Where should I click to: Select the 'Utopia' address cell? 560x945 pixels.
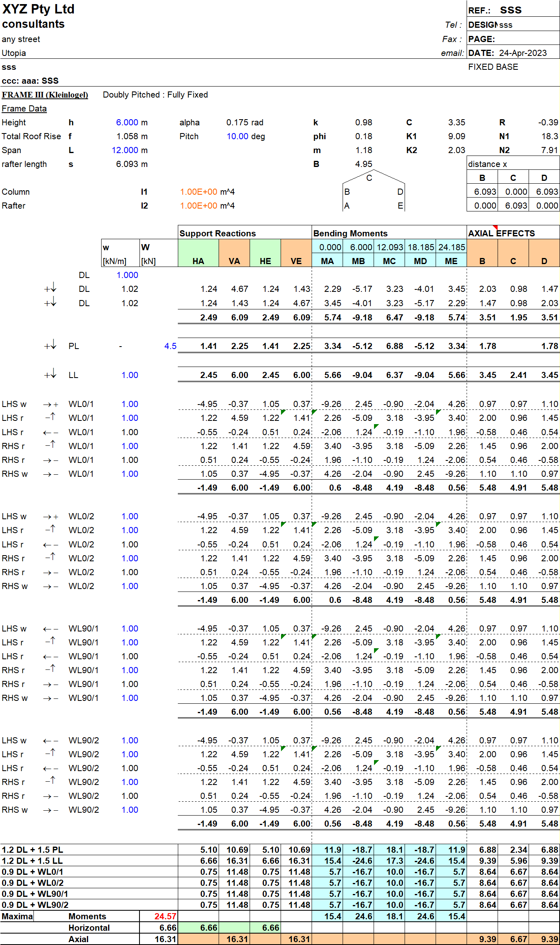14,53
